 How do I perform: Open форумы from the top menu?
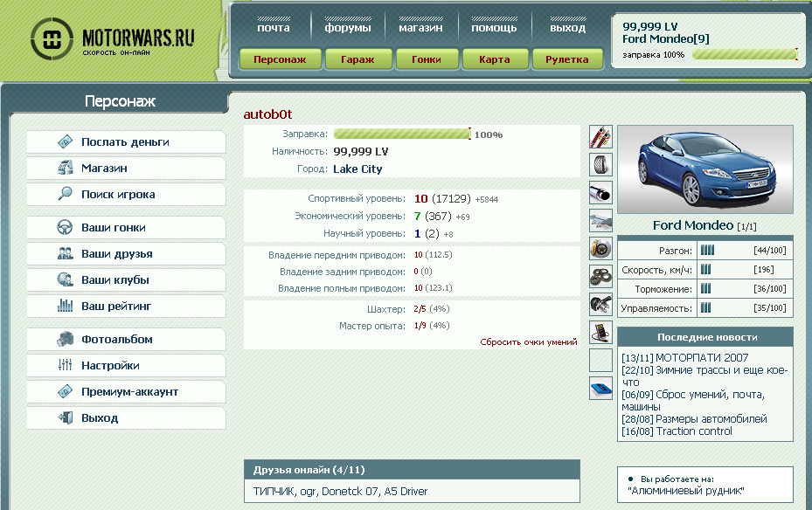point(348,28)
